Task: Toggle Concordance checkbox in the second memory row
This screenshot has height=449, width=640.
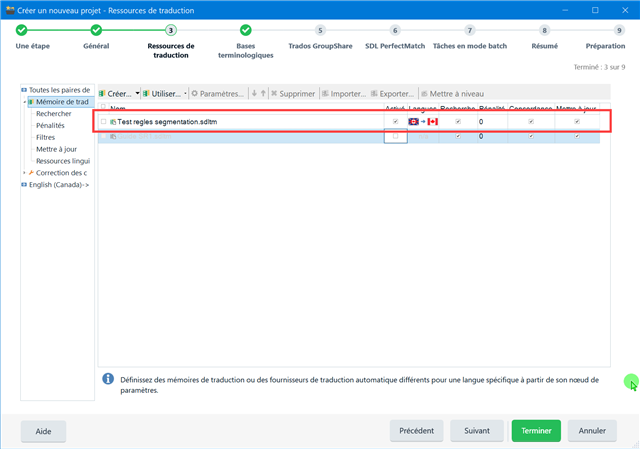Action: (x=531, y=136)
